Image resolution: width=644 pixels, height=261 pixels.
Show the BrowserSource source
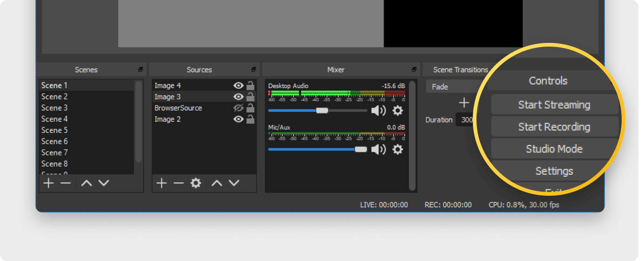[239, 108]
